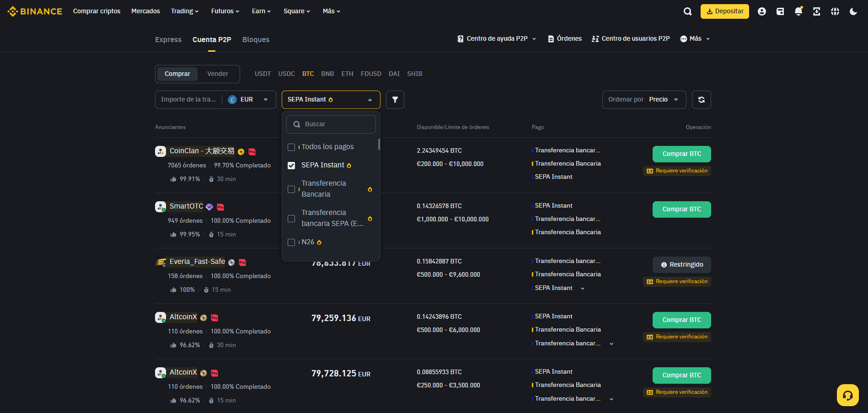Open the language globe icon
This screenshot has width=868, height=413.
tap(835, 11)
